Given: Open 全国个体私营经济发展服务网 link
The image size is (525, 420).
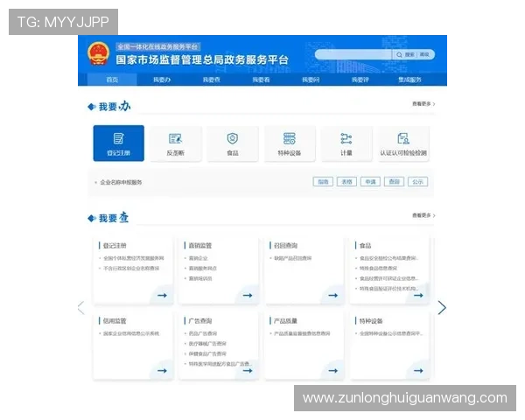Looking at the screenshot, I should point(134,258).
